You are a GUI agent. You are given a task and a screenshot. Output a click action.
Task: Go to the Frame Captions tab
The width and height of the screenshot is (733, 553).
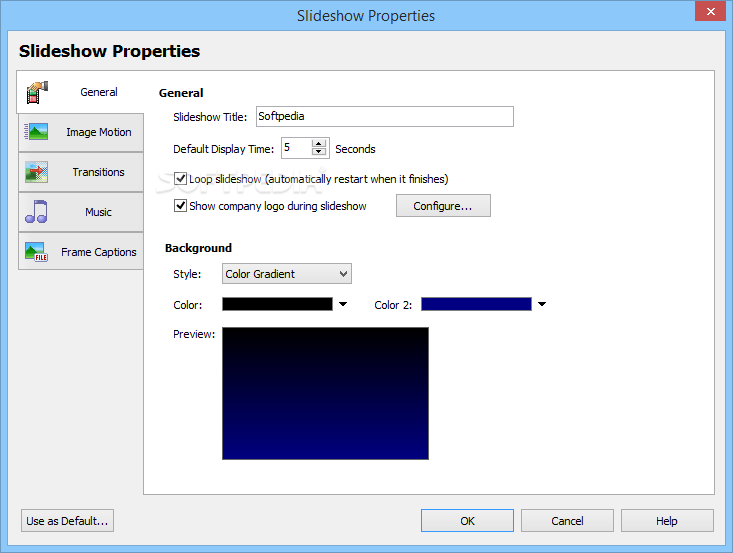coord(81,252)
